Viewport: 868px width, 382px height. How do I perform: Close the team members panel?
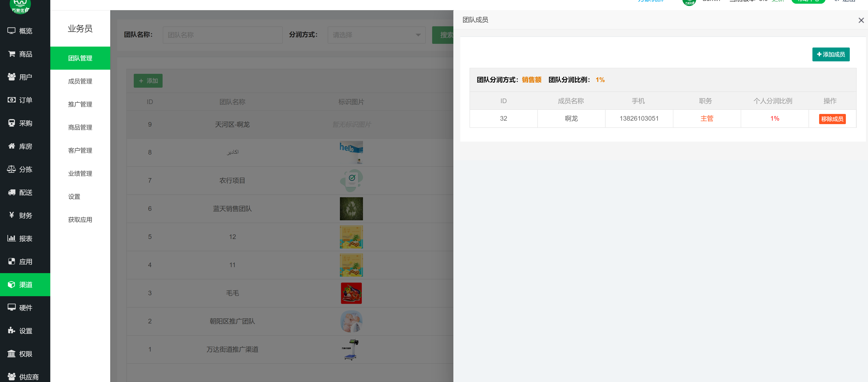coord(861,20)
